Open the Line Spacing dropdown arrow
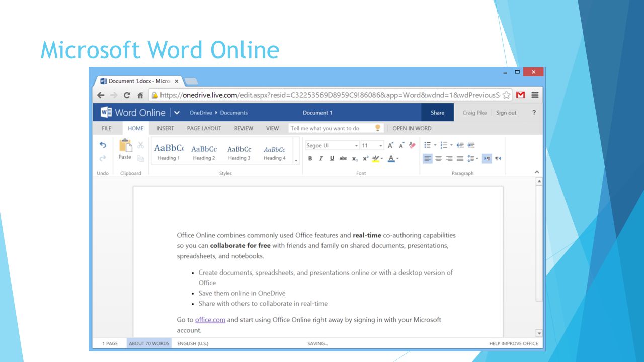Viewport: 644px width, 362px height. click(x=477, y=159)
